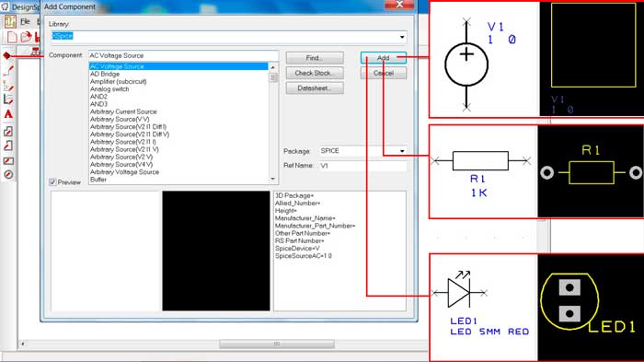
Task: Click the horizontal scrollbar left arrow
Action: click(23, 344)
